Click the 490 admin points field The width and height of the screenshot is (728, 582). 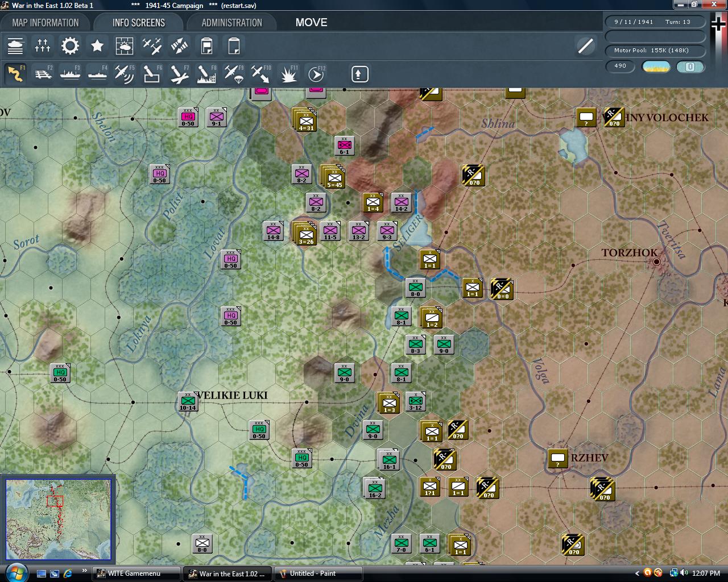point(620,66)
